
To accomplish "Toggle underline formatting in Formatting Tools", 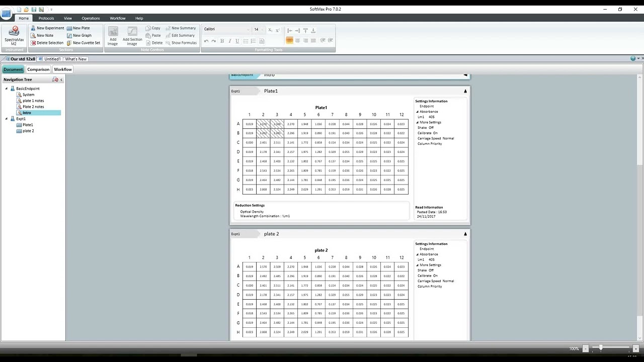I will coord(237,41).
